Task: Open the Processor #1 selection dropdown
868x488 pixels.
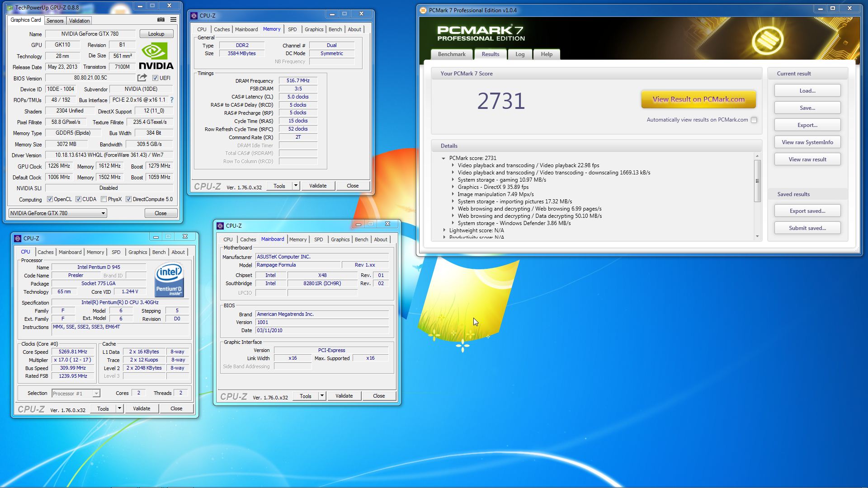Action: [x=76, y=394]
